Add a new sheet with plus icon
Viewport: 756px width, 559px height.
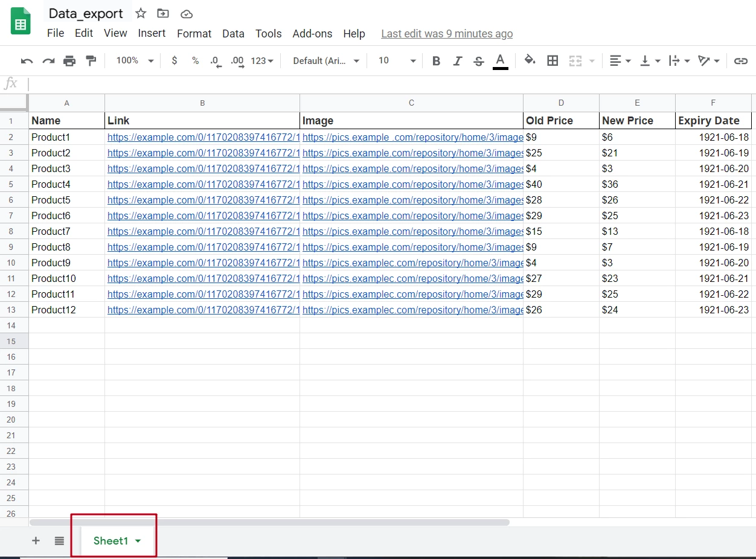point(36,541)
